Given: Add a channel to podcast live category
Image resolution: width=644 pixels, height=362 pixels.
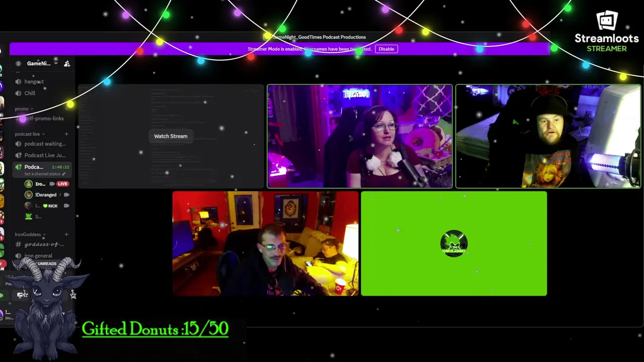Looking at the screenshot, I should 66,134.
